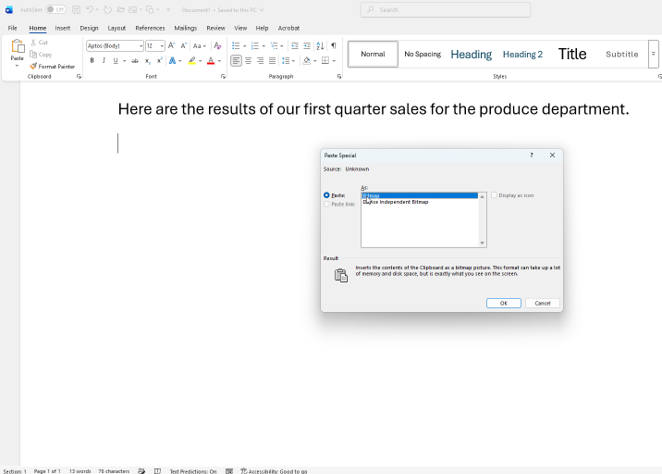662x474 pixels.
Task: Click the As list scrollbar down arrow
Action: 482,243
